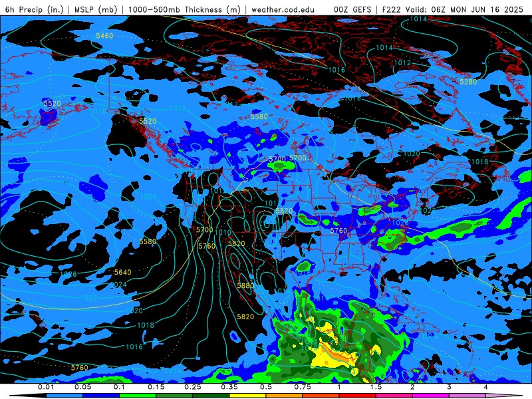The width and height of the screenshot is (532, 399).
Task: Click legend value 0.35
Action: pyautogui.click(x=229, y=387)
